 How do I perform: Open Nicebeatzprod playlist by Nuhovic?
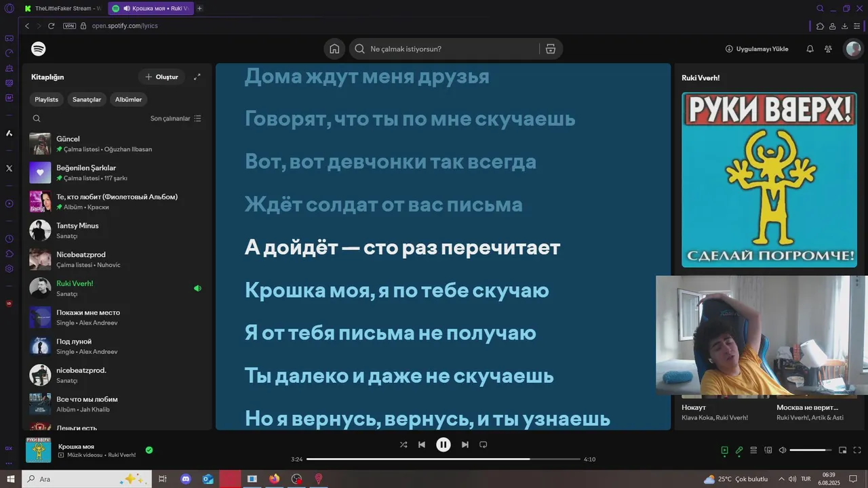click(117, 260)
